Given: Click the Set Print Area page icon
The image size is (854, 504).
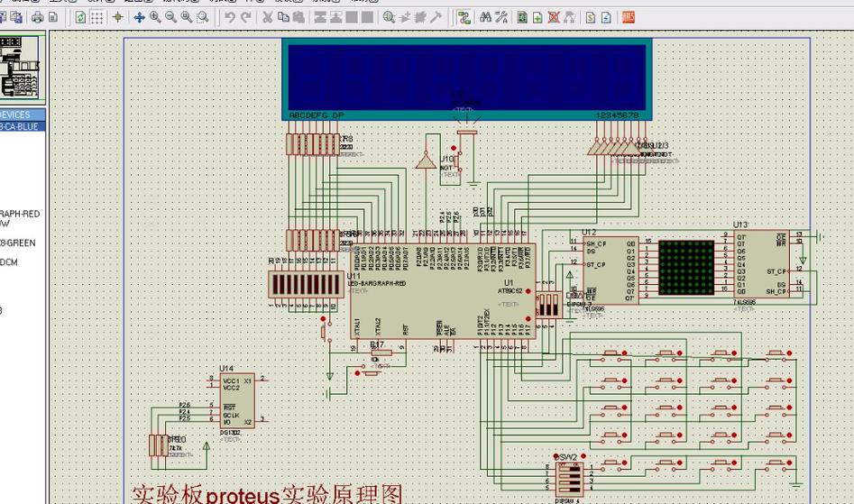Looking at the screenshot, I should point(53,17).
